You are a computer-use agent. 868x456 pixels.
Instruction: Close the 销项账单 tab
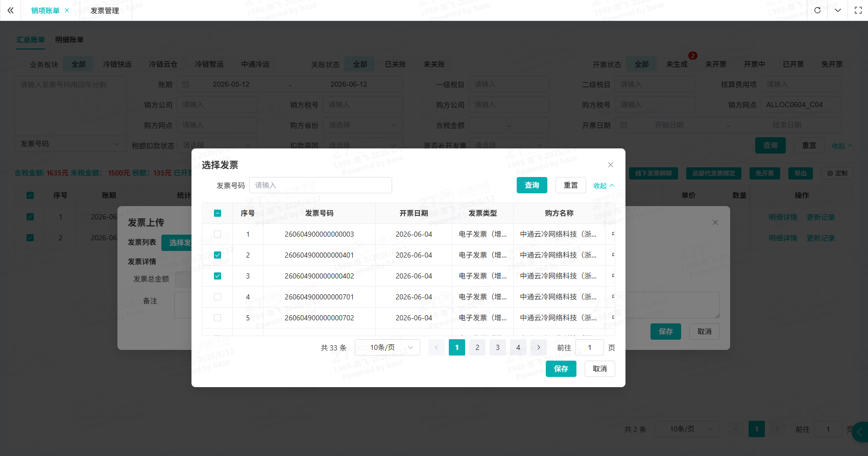67,10
